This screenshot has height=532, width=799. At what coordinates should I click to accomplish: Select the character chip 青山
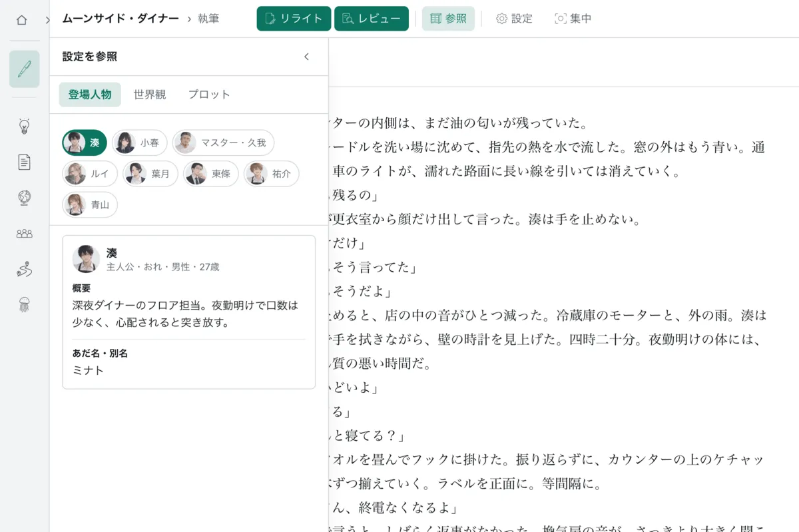point(90,204)
